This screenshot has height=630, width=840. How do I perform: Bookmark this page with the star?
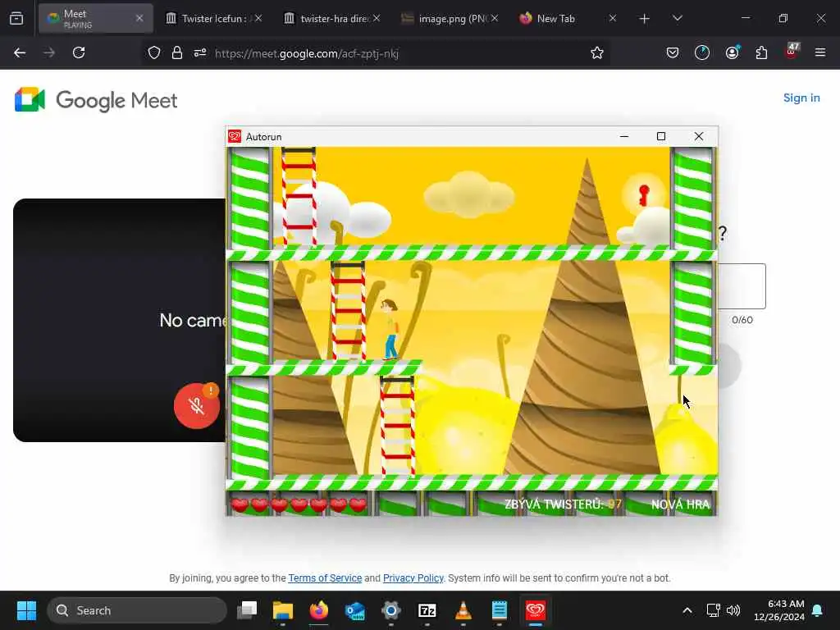[x=597, y=52]
